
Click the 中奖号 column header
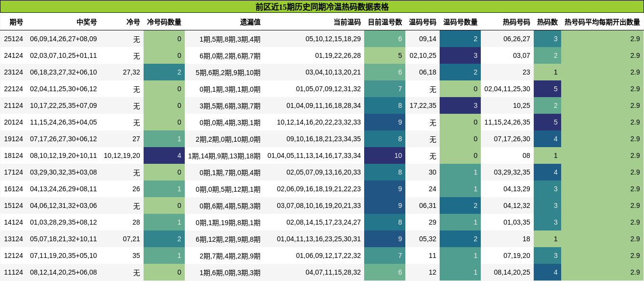[87, 22]
